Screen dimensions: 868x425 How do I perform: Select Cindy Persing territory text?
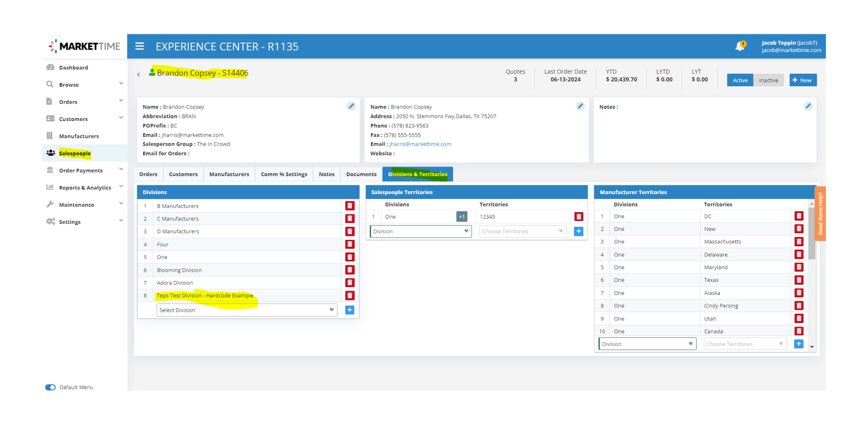click(721, 306)
